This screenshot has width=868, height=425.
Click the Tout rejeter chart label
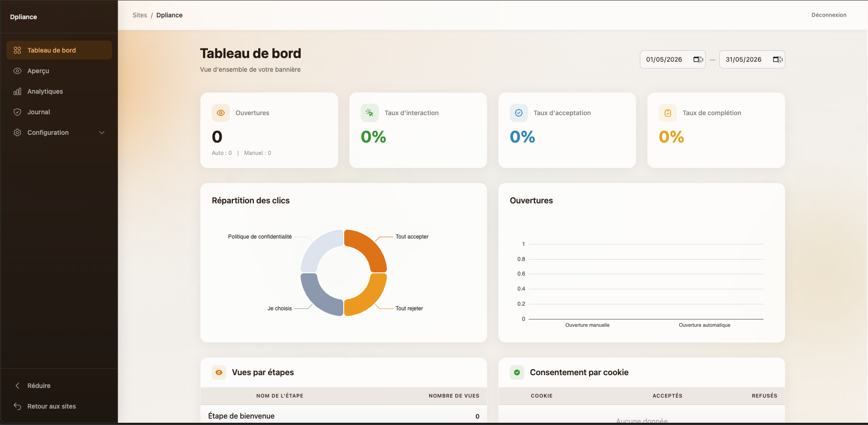click(x=409, y=308)
